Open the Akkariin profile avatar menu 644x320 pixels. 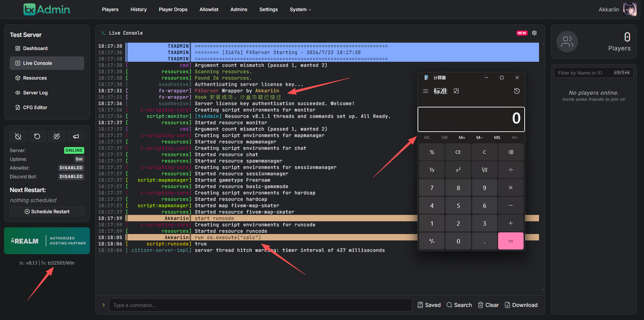(630, 9)
